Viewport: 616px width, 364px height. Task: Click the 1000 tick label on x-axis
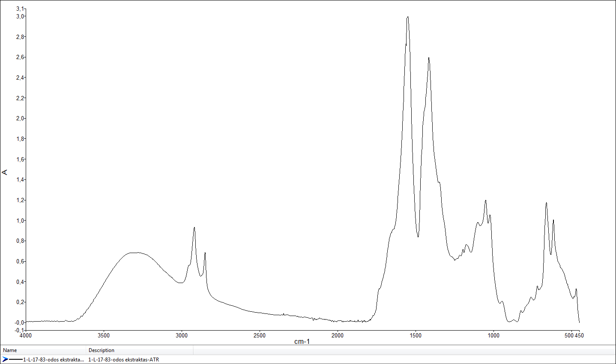click(x=493, y=335)
